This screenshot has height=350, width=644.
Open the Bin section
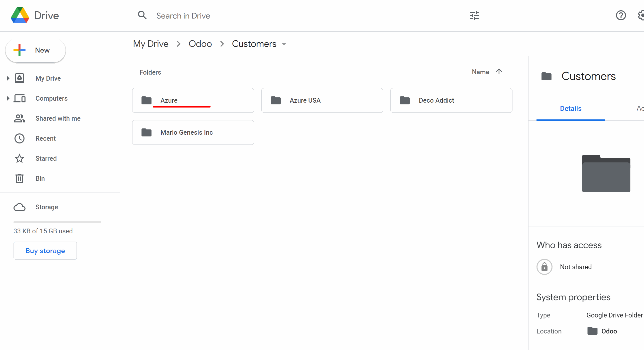[x=40, y=179]
